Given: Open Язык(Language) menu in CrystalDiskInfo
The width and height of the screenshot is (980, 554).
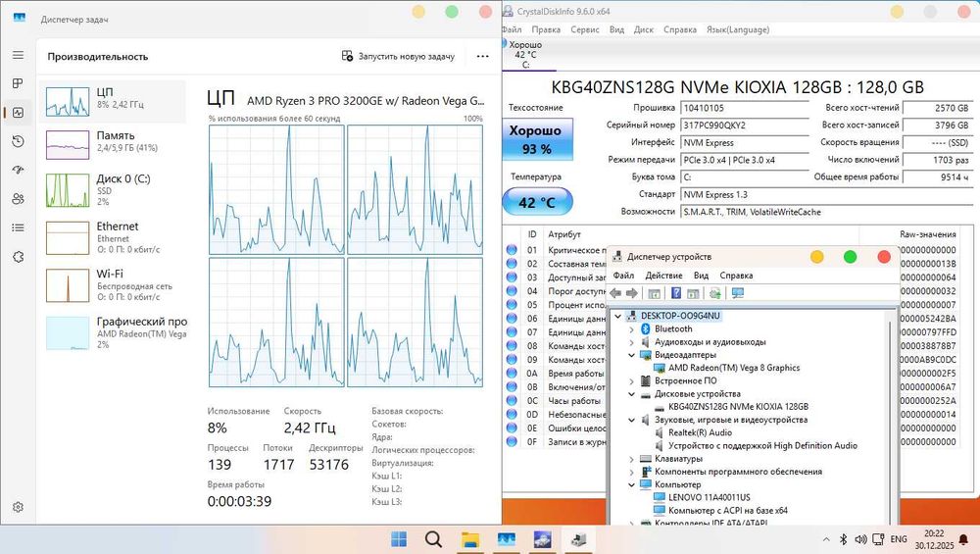Looking at the screenshot, I should [x=738, y=29].
